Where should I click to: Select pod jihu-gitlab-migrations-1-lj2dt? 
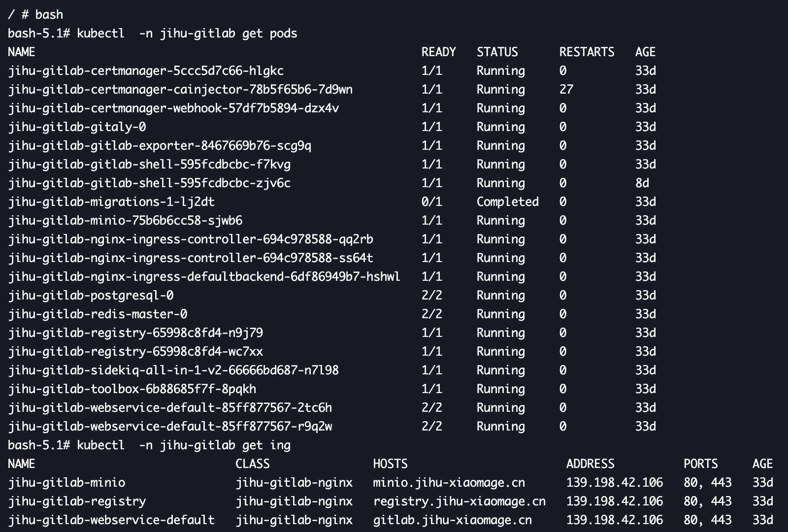pyautogui.click(x=111, y=202)
